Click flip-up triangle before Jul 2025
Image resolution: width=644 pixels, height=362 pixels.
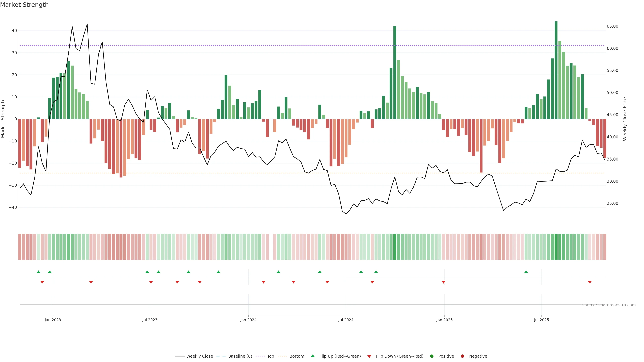526,272
